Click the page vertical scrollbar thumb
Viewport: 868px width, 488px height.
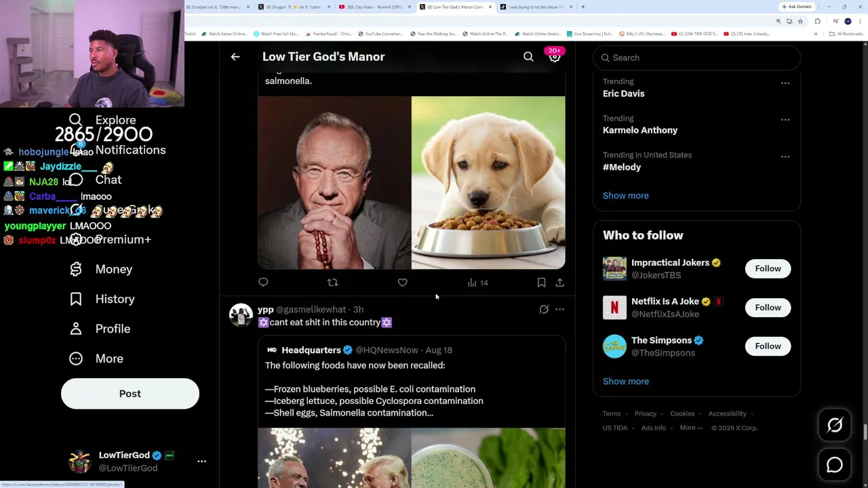tap(865, 431)
